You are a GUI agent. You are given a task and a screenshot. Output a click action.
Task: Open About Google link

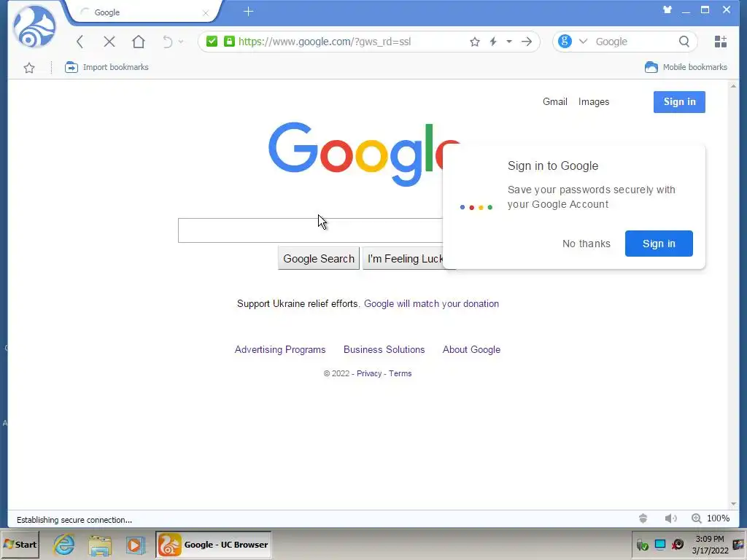click(472, 349)
